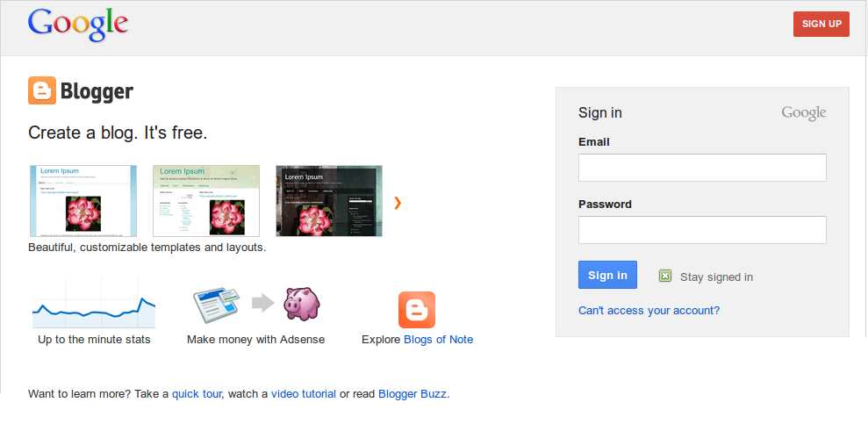Focus the Password input field
This screenshot has width=868, height=424.
pos(702,230)
